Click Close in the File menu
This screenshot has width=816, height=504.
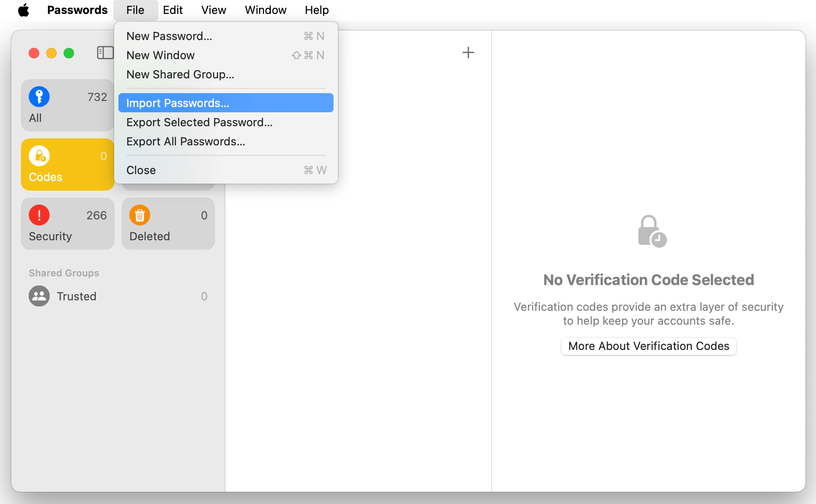(x=141, y=170)
